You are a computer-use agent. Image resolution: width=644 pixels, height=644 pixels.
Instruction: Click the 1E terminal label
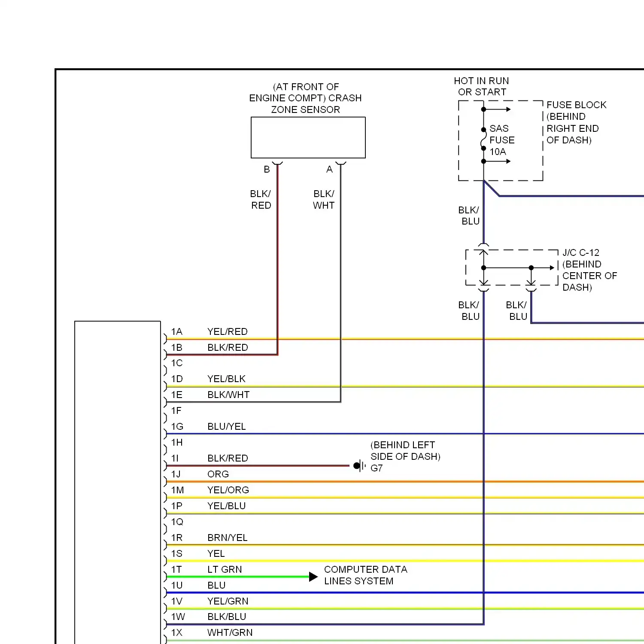(177, 395)
